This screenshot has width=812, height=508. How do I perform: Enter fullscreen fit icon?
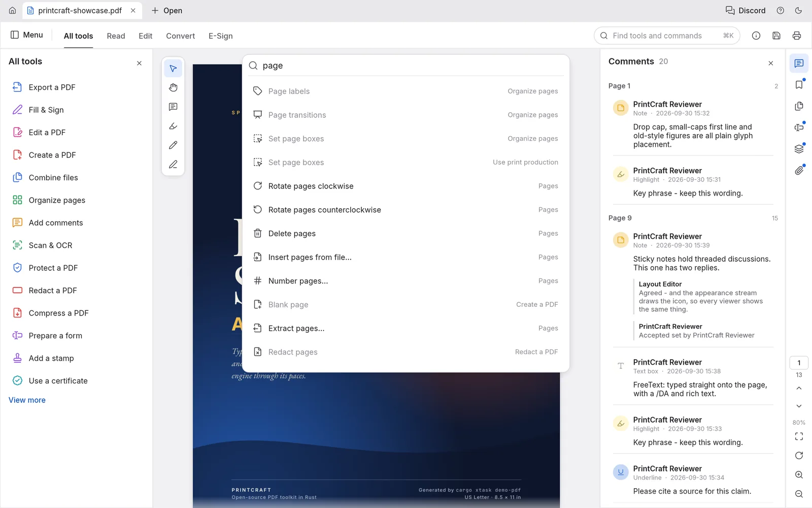[799, 436]
